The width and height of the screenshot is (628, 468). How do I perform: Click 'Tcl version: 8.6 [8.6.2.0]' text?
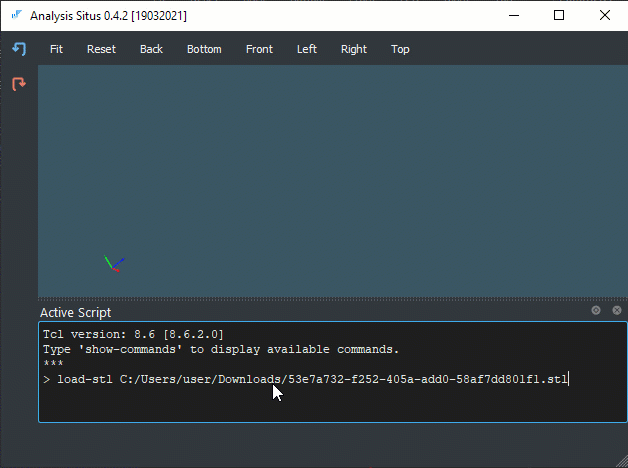point(133,334)
